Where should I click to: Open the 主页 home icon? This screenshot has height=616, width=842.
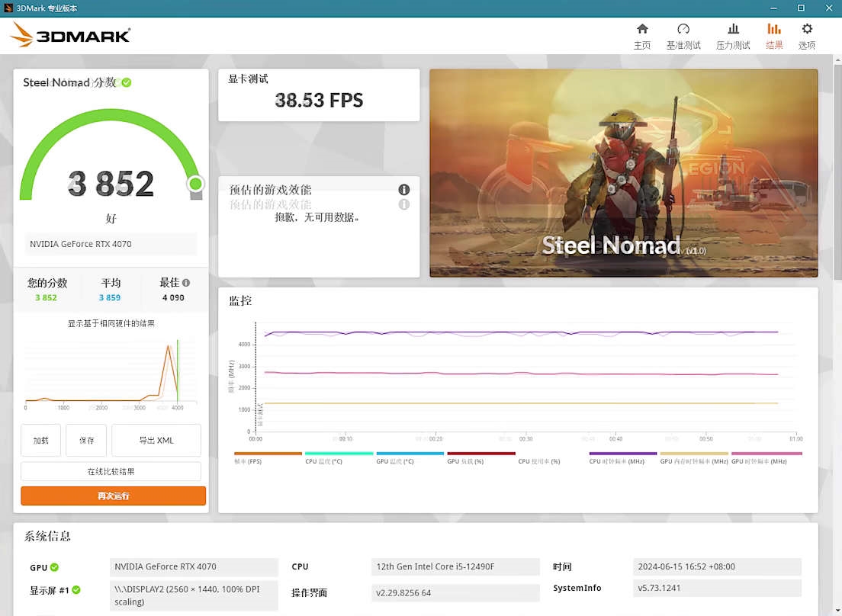642,29
